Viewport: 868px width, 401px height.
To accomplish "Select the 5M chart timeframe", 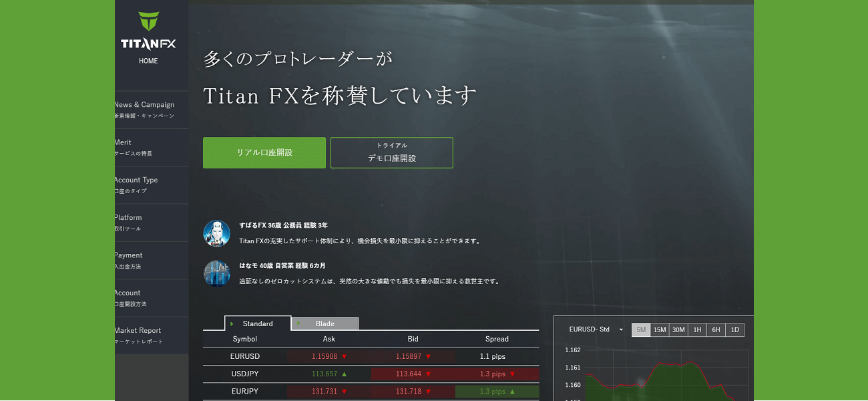I will pyautogui.click(x=641, y=329).
